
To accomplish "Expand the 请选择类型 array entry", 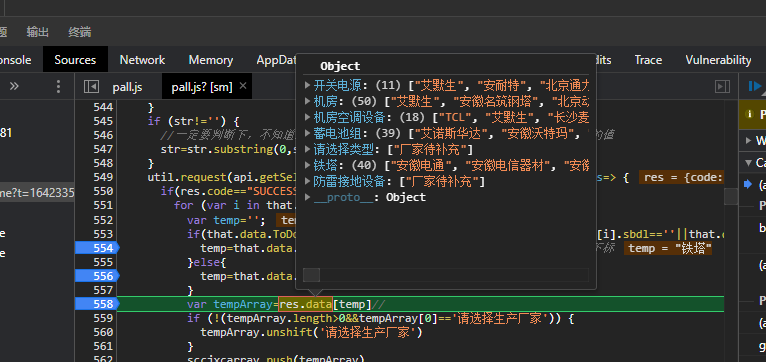I will click(307, 149).
